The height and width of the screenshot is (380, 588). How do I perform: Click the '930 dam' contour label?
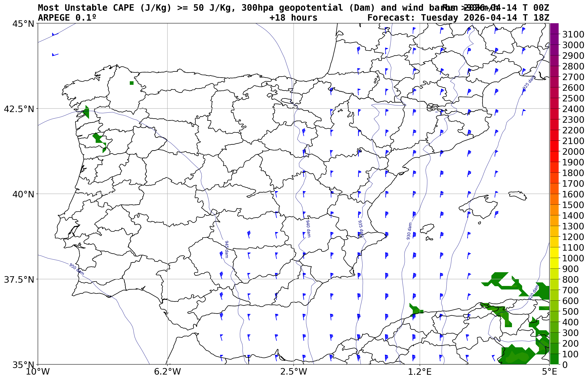pos(409,231)
